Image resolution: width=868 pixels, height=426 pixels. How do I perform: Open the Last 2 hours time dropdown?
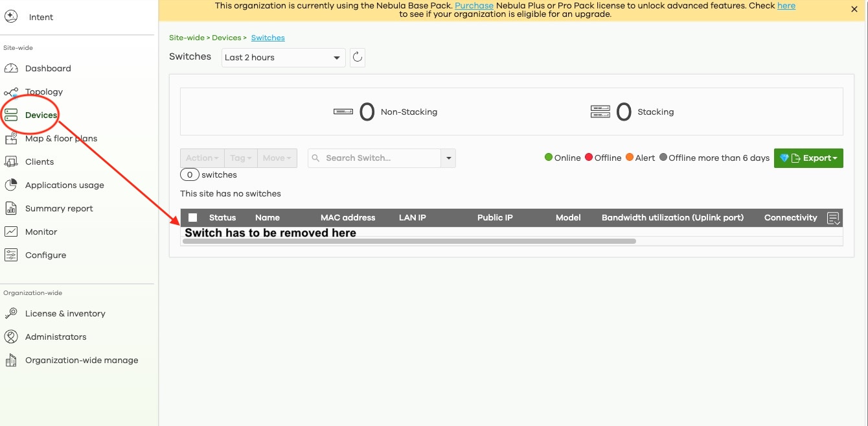click(x=283, y=57)
